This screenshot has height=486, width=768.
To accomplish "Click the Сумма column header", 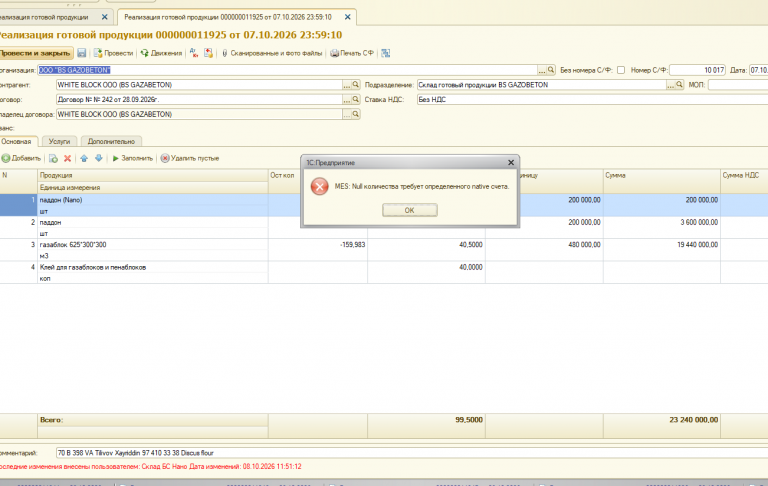I will click(x=662, y=175).
